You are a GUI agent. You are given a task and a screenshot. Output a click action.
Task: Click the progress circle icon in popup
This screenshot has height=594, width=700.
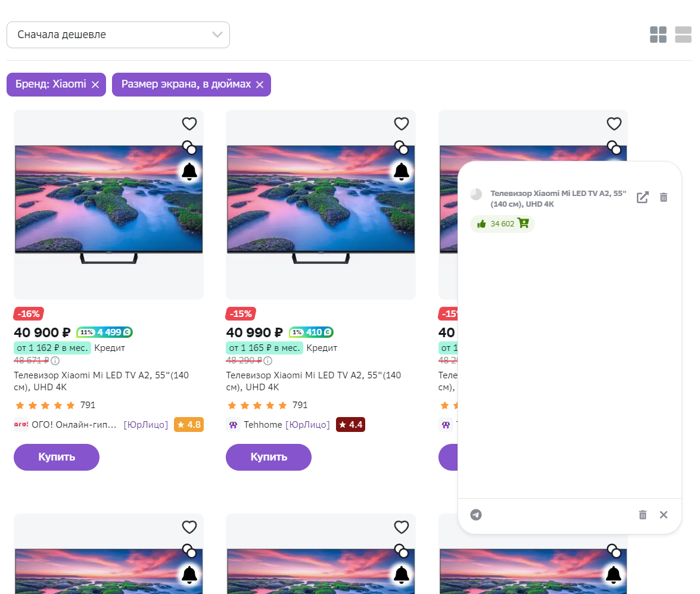point(477,194)
